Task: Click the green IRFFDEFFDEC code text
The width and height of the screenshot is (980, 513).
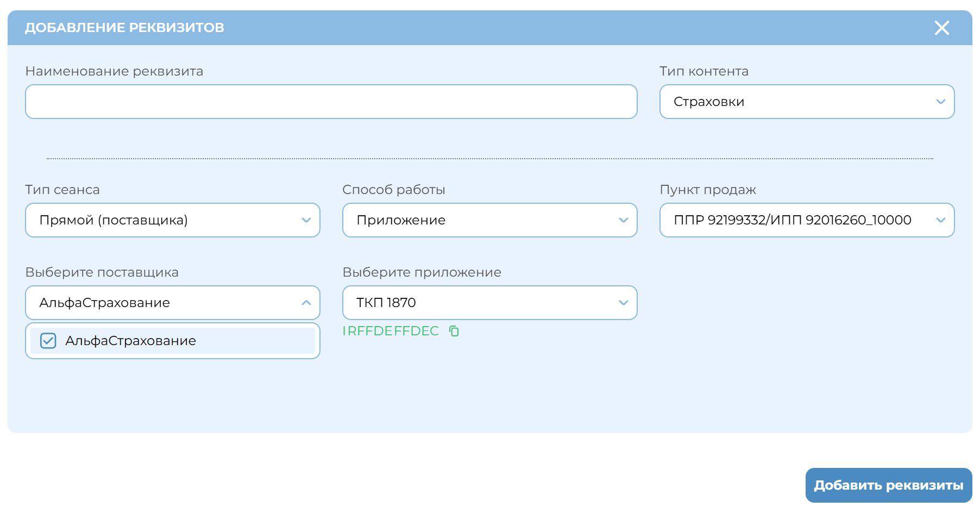Action: tap(391, 331)
